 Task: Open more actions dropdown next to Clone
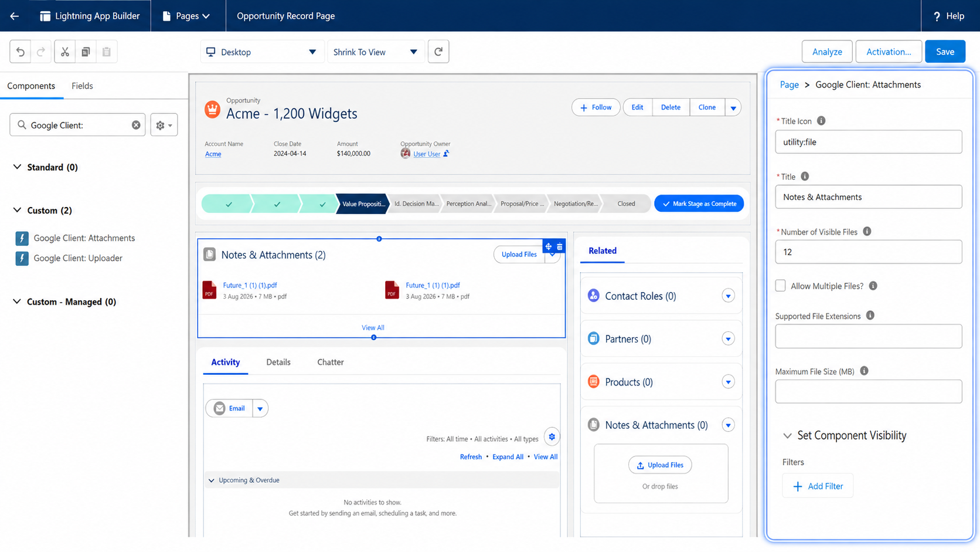point(733,107)
